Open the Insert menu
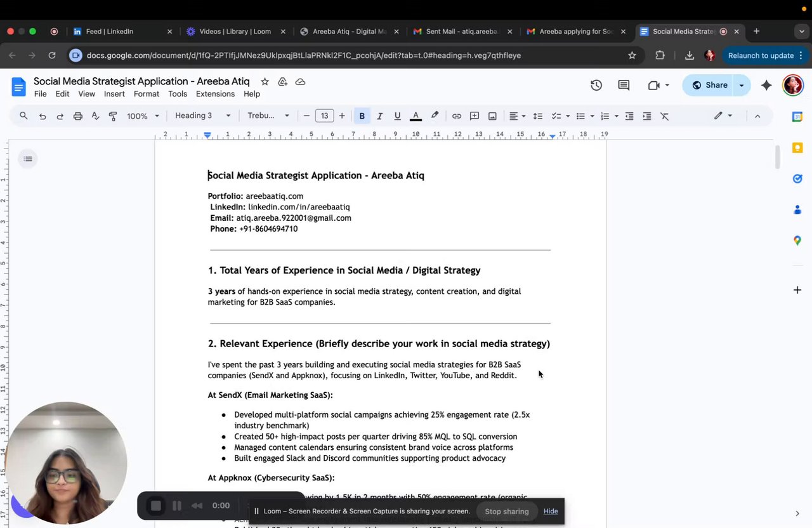812x528 pixels. [114, 94]
